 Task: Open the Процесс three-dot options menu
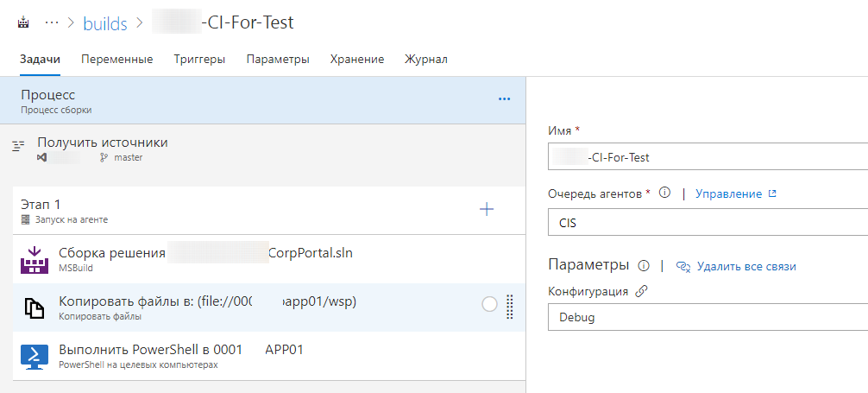point(505,99)
